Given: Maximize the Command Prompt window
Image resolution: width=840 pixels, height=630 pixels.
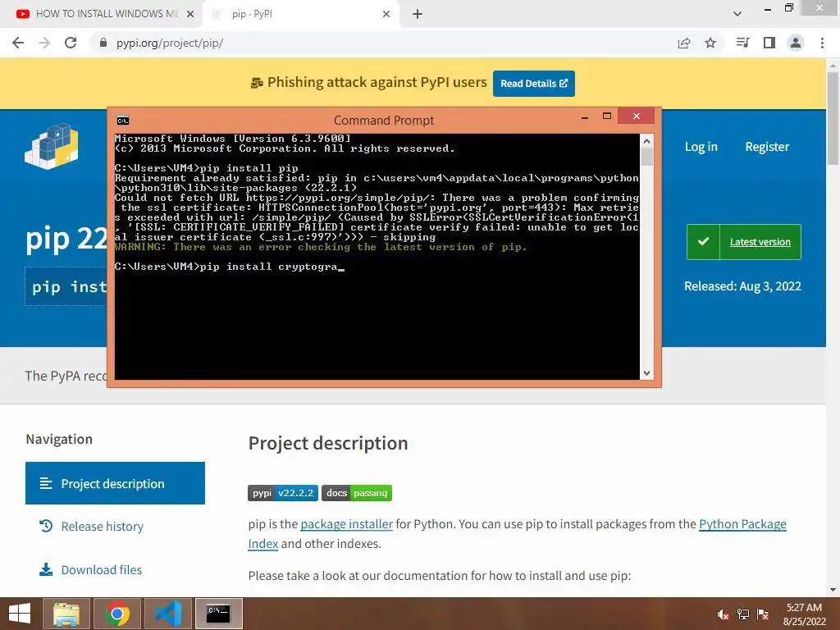Looking at the screenshot, I should (607, 116).
